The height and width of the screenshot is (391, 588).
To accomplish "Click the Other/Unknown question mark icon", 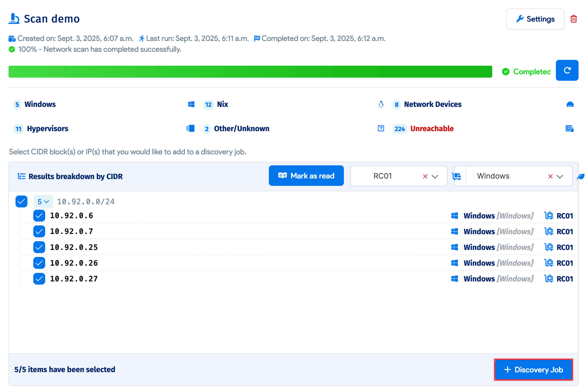I will pos(381,128).
